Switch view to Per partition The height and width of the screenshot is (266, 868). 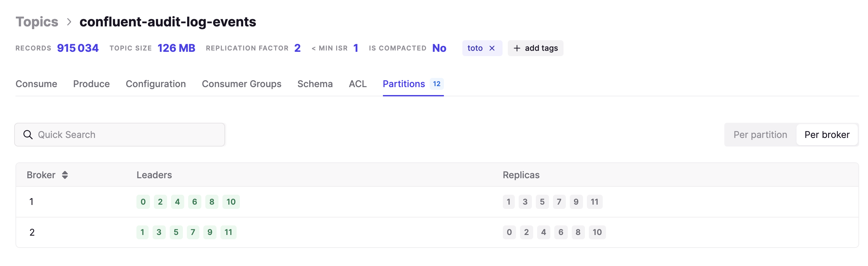click(x=760, y=135)
